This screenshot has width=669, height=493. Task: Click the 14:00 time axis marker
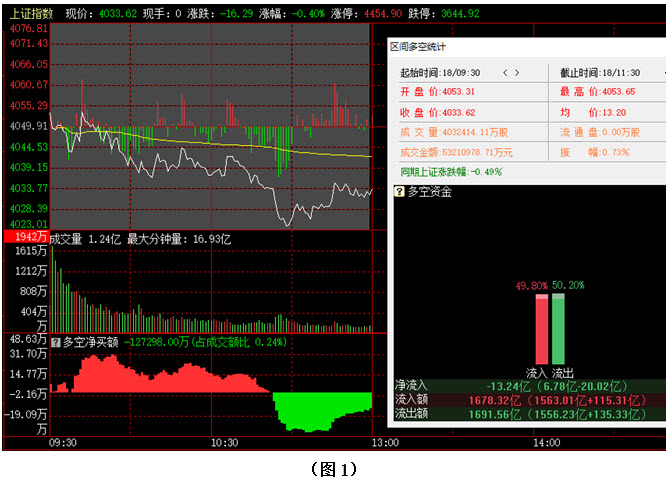546,442
